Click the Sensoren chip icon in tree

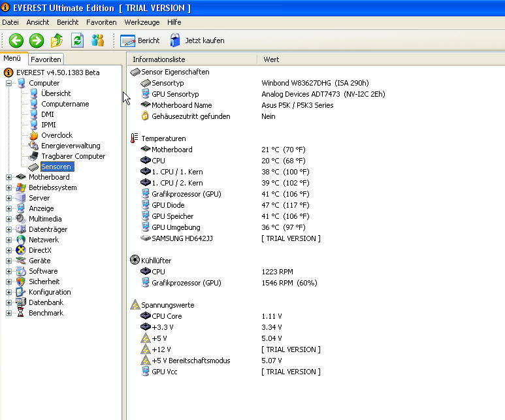[33, 167]
